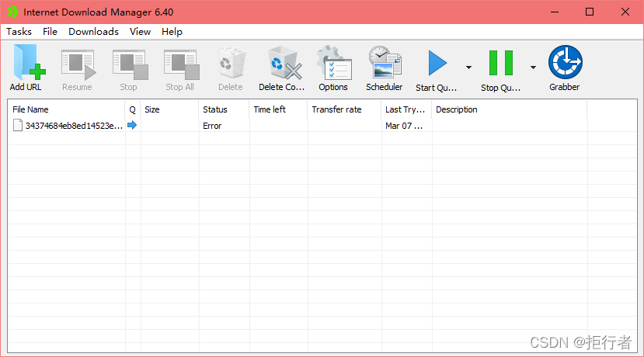This screenshot has height=357, width=644.
Task: Sort by the Q column header
Action: tap(133, 109)
